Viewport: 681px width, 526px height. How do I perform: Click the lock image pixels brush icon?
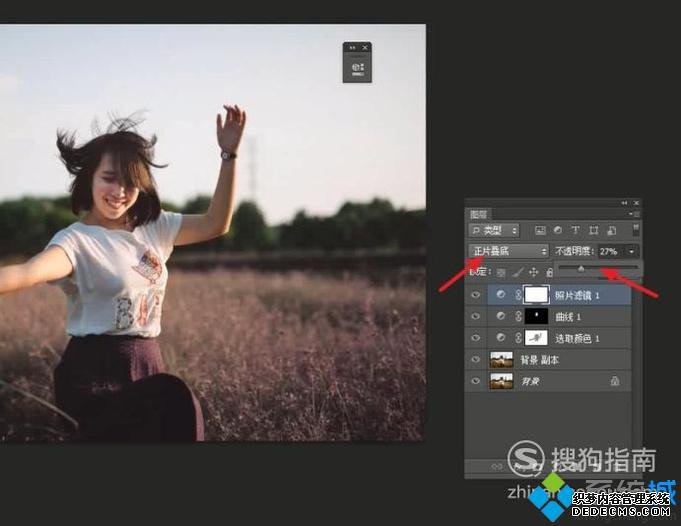(518, 272)
